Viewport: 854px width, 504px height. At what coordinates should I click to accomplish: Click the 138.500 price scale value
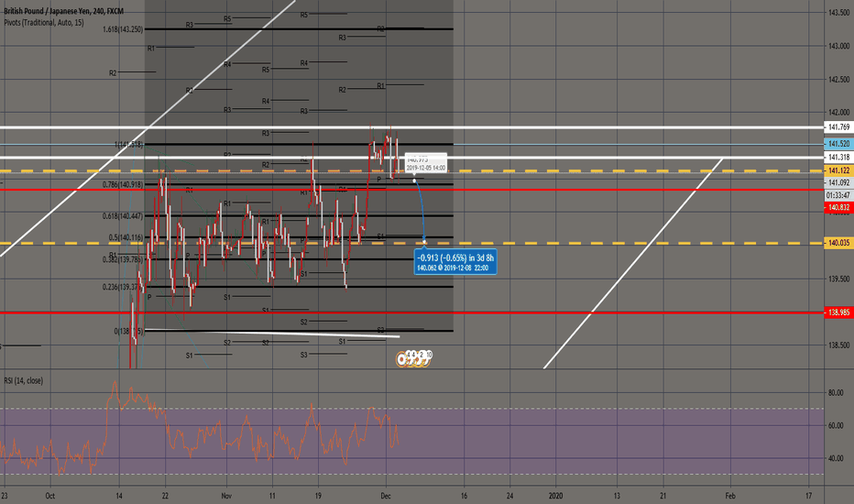coord(838,345)
